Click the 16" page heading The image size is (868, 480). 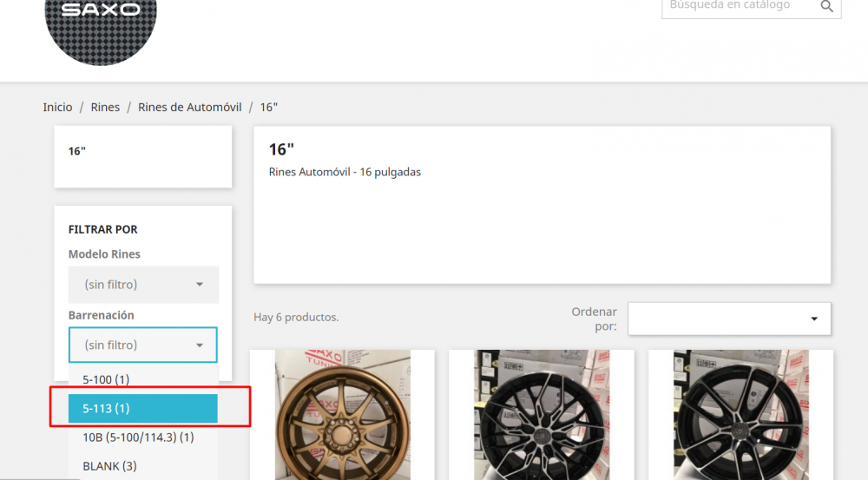tap(281, 149)
